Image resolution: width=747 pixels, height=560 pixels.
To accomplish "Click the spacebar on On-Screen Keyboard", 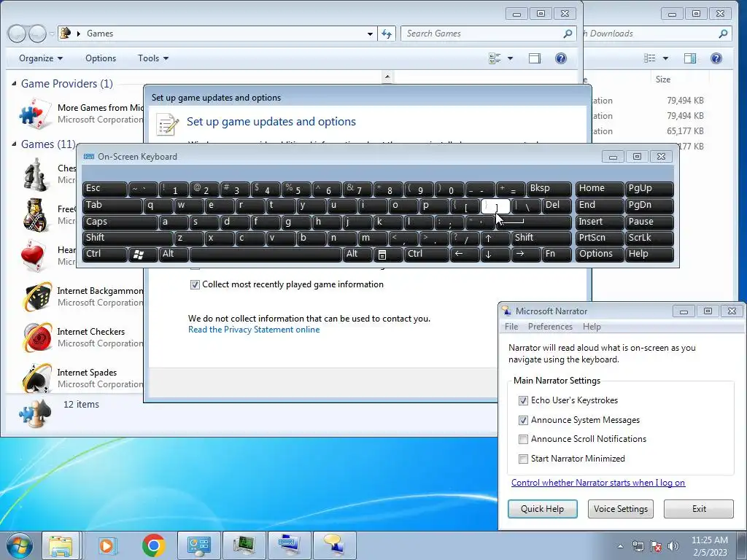I will coord(266,254).
